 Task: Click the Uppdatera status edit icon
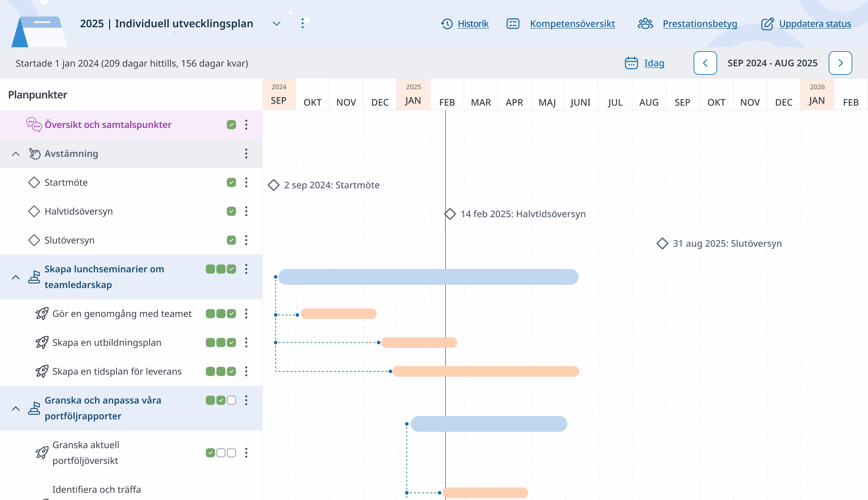[767, 24]
